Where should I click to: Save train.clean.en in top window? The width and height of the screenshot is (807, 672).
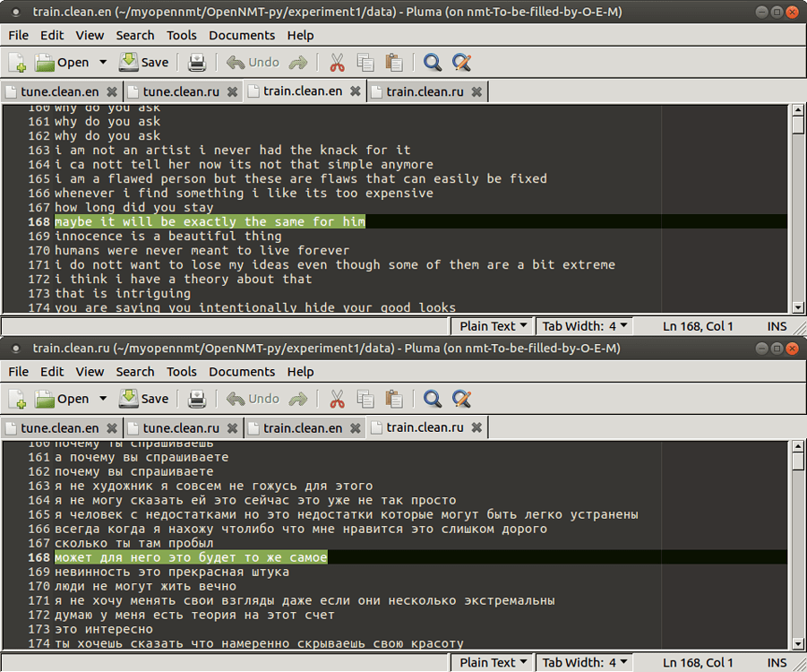click(x=143, y=63)
